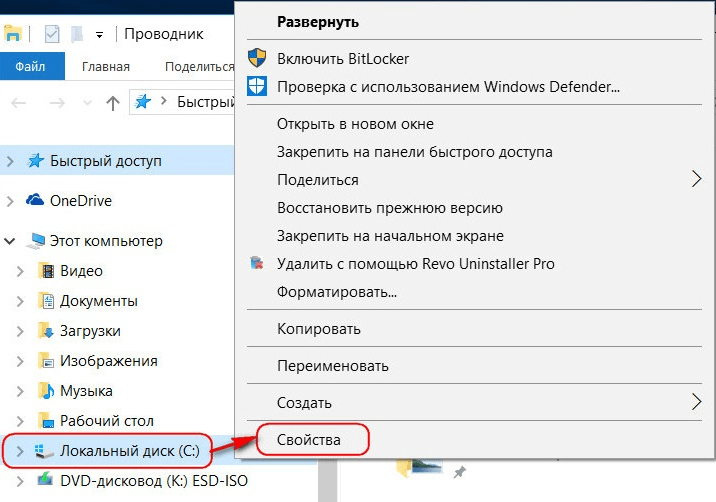Click the Музыка folder icon
The height and width of the screenshot is (502, 716).
(45, 390)
